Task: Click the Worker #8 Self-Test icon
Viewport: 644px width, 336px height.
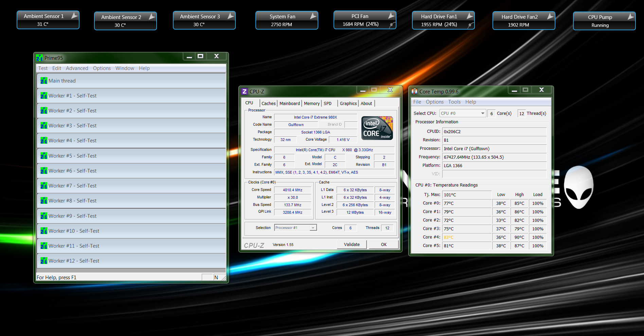Action: pyautogui.click(x=44, y=201)
